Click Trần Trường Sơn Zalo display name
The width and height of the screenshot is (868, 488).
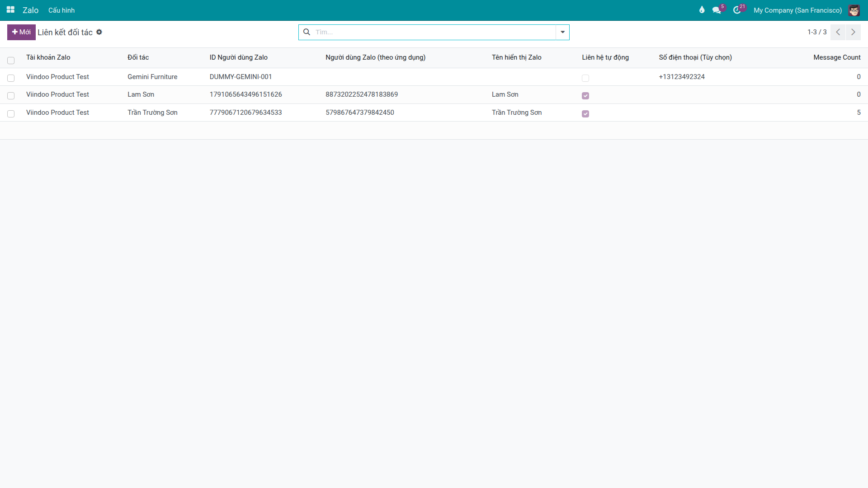[x=517, y=113]
